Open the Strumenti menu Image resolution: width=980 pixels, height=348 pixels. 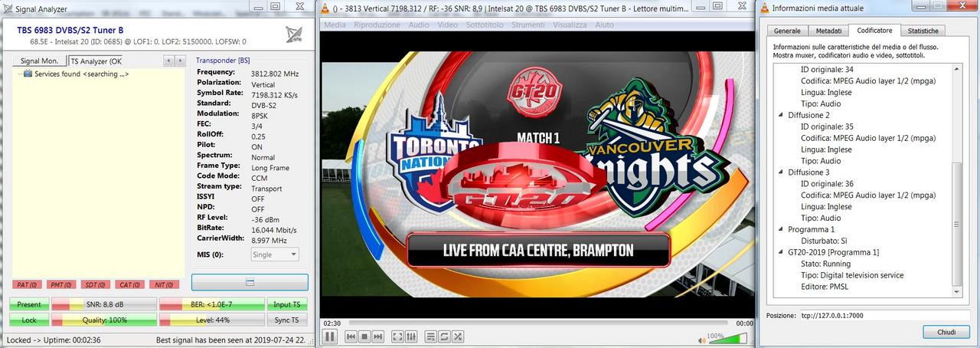[529, 25]
